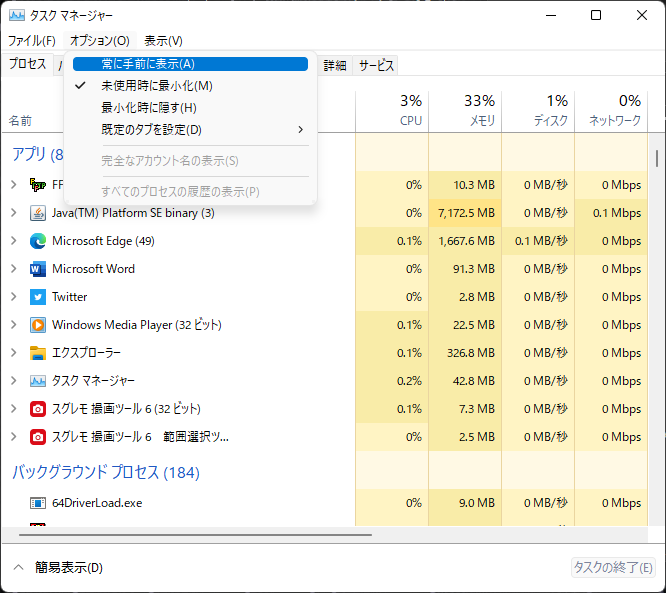
Task: Expand the タスク マネージャー row
Action: [14, 381]
